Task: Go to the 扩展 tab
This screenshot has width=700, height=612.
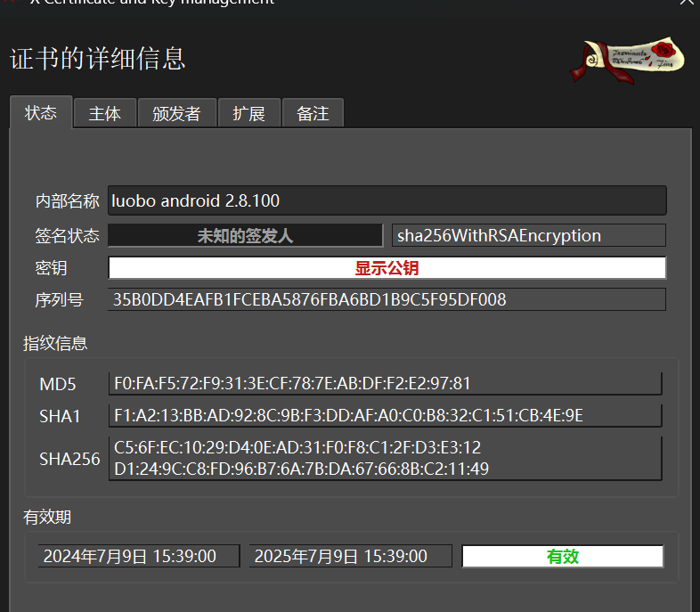Action: tap(248, 114)
